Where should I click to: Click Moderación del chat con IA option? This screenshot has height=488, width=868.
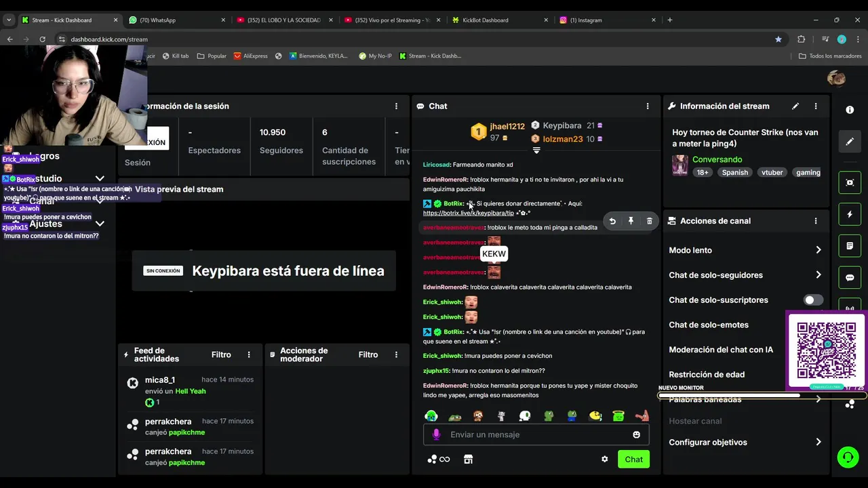(x=721, y=350)
